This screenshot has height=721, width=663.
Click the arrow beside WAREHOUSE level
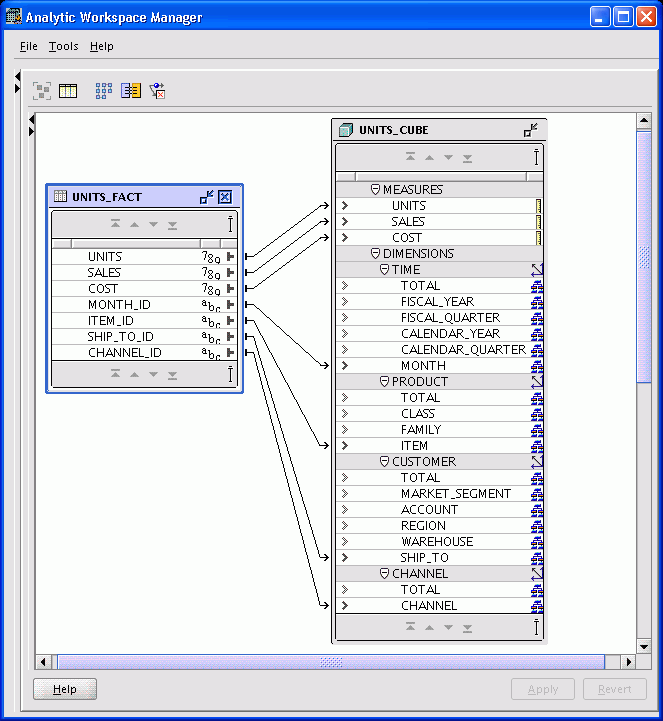[345, 542]
